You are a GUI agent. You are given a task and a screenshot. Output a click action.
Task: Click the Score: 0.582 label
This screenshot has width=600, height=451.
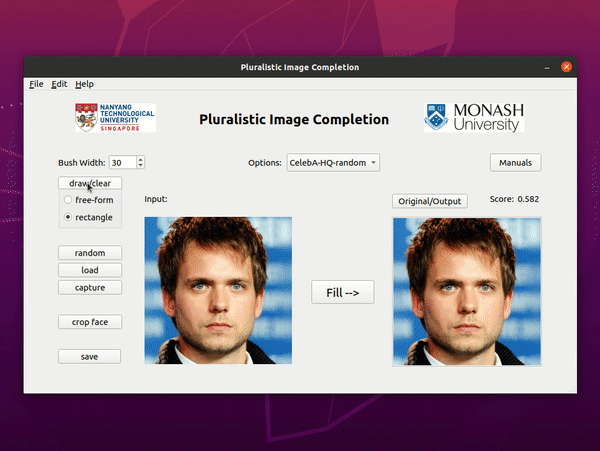[x=514, y=199]
